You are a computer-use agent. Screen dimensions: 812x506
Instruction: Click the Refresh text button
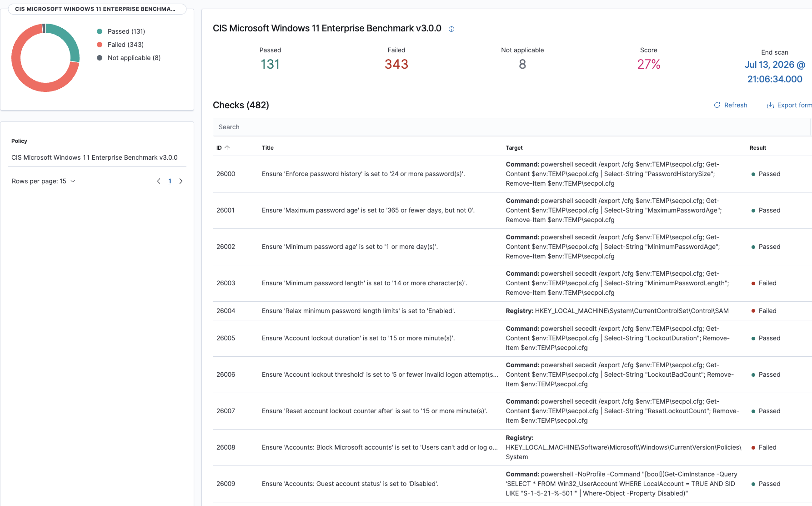[x=736, y=105]
